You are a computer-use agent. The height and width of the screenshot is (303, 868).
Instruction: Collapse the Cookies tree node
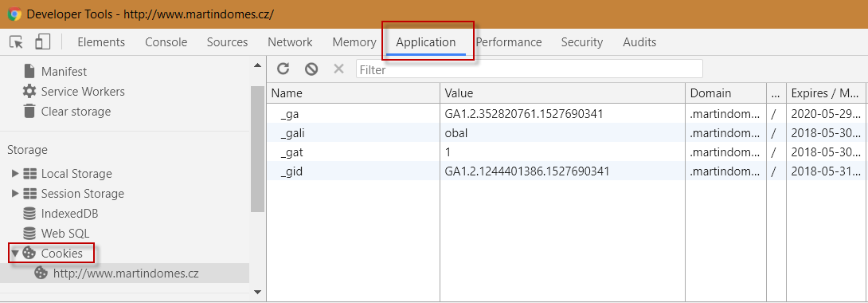tap(15, 253)
